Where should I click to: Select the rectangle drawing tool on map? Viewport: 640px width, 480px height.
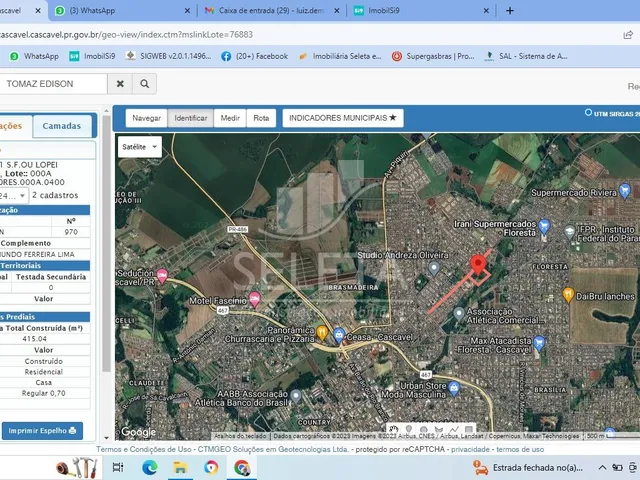469,429
